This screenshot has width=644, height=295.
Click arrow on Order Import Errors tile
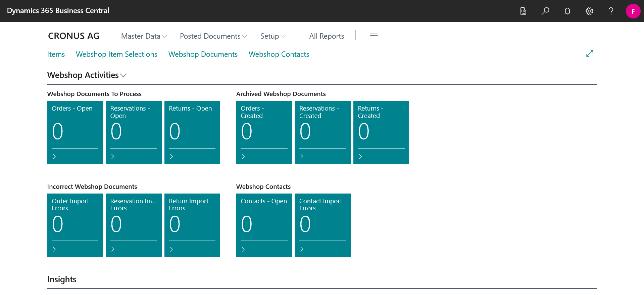(x=54, y=249)
